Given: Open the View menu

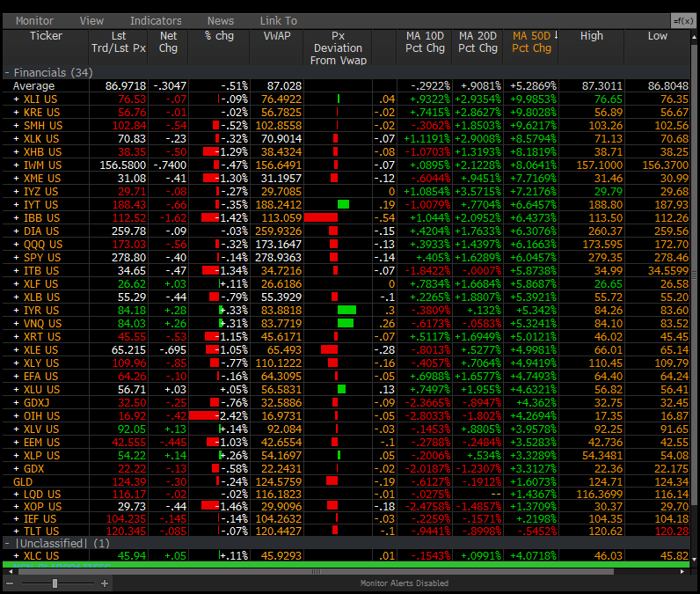Looking at the screenshot, I should 91,20.
